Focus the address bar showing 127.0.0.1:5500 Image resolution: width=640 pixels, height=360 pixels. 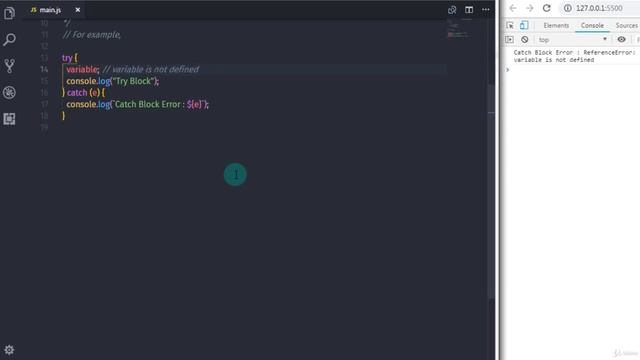tap(599, 8)
